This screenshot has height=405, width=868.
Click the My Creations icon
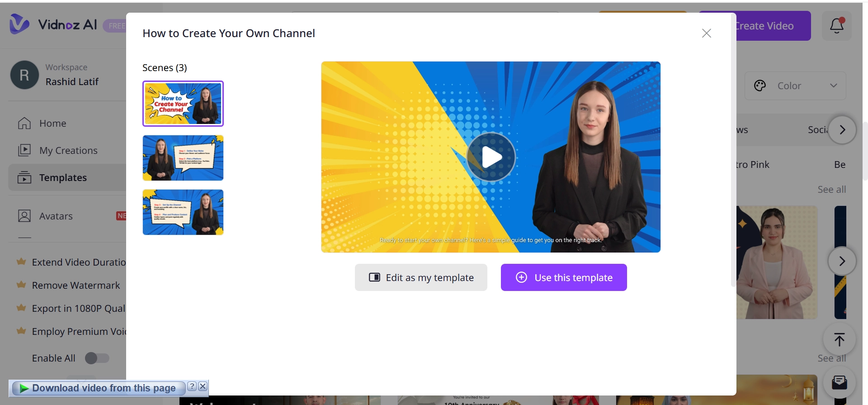[24, 150]
